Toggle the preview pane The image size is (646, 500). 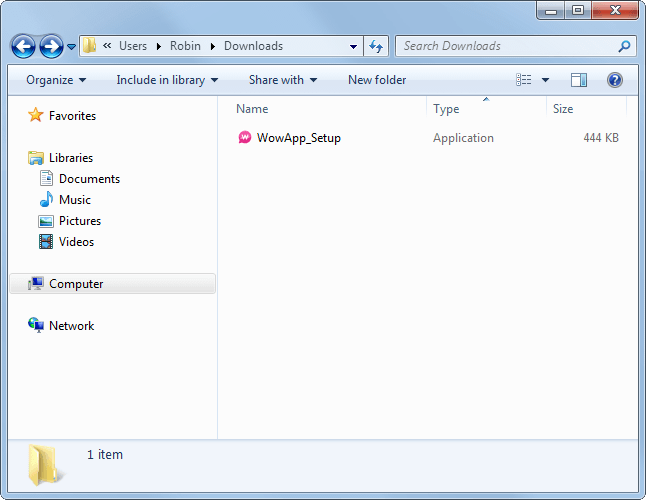point(578,79)
